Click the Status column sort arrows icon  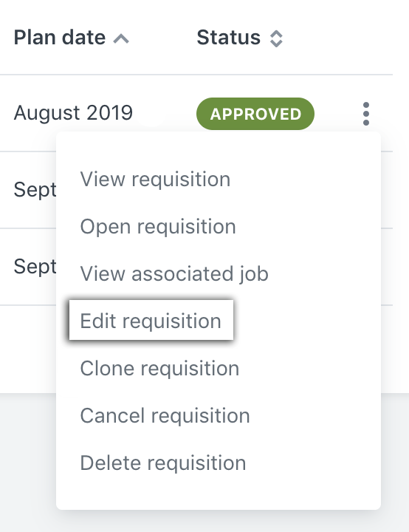coord(276,38)
